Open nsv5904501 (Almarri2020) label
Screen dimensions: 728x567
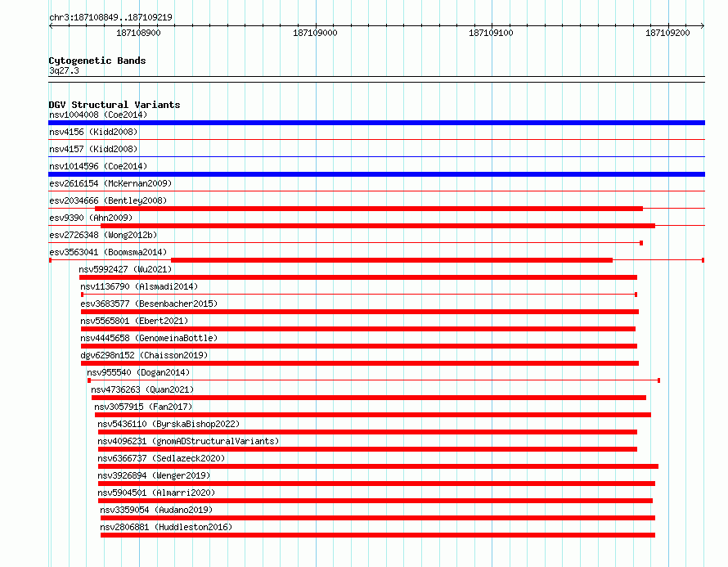click(156, 493)
